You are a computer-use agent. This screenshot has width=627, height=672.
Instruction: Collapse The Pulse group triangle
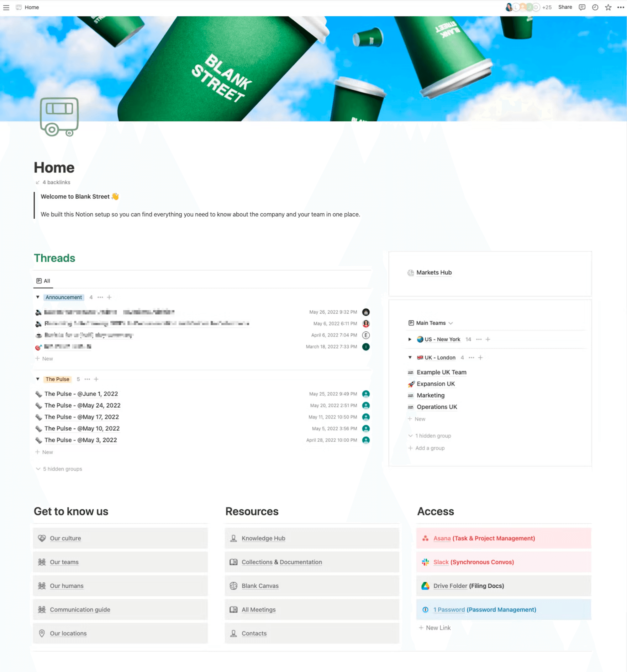pos(38,379)
